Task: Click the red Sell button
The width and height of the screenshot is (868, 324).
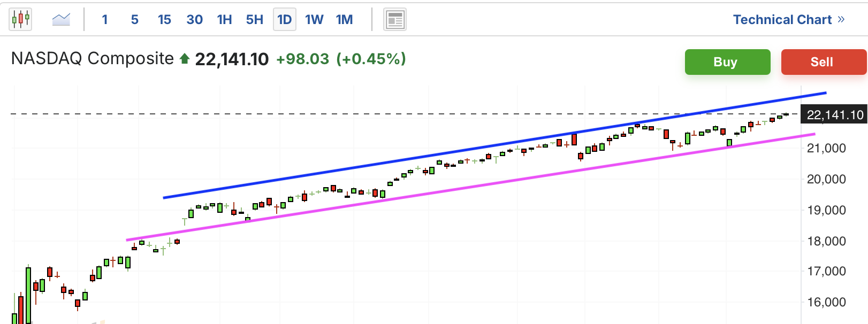Action: click(824, 62)
